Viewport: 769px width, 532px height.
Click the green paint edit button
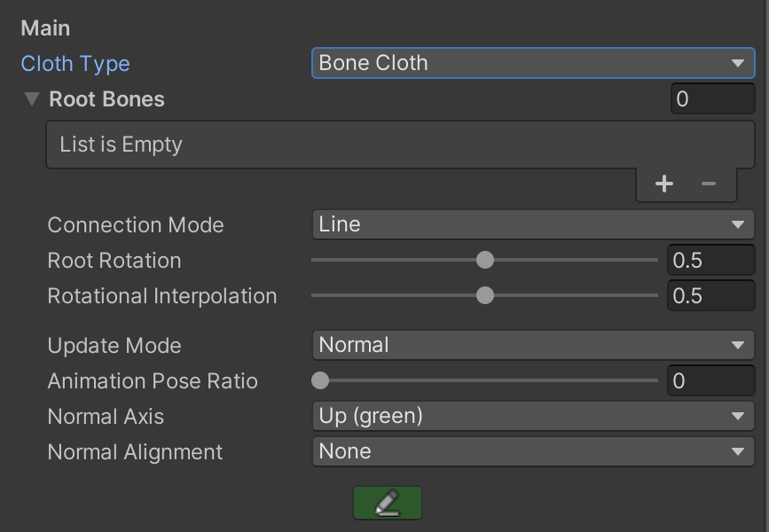point(387,503)
